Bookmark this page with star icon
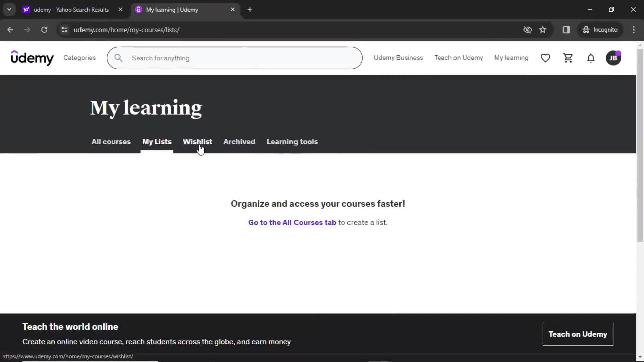Image resolution: width=644 pixels, height=362 pixels. tap(543, 30)
